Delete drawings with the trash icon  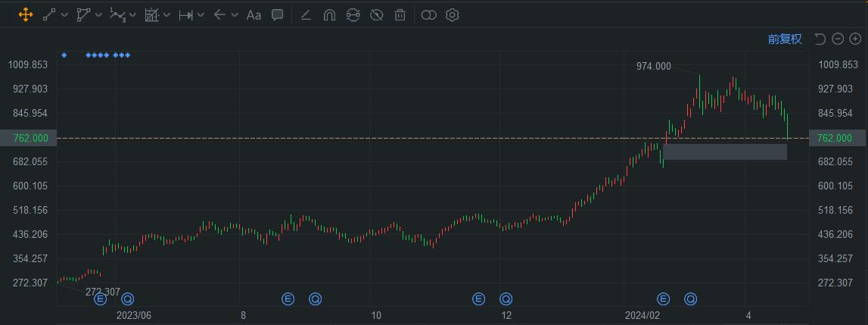click(400, 14)
